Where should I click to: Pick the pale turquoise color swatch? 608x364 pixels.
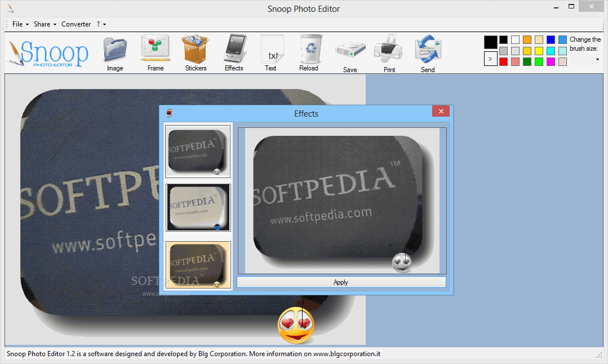[562, 51]
